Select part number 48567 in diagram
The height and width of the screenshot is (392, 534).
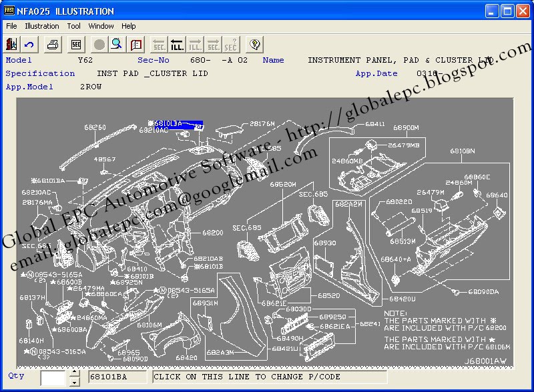click(x=105, y=159)
